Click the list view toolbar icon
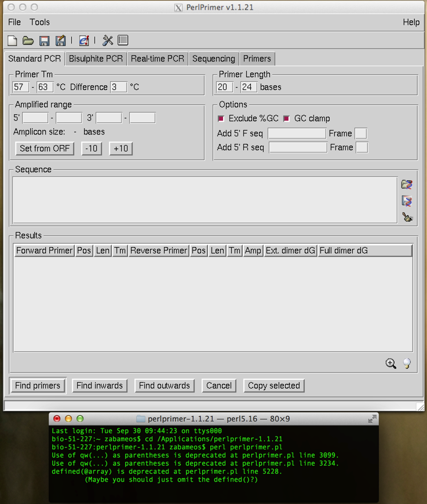The width and height of the screenshot is (427, 504). 123,40
